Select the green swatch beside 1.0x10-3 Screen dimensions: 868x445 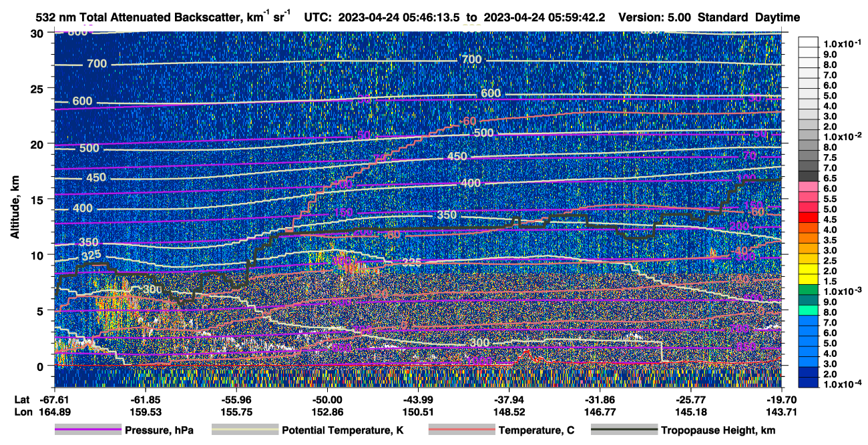tap(809, 291)
